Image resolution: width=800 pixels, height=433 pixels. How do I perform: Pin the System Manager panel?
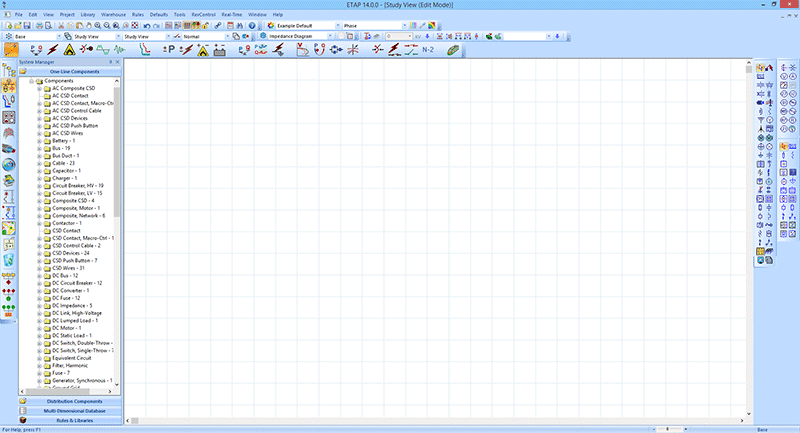(x=110, y=62)
